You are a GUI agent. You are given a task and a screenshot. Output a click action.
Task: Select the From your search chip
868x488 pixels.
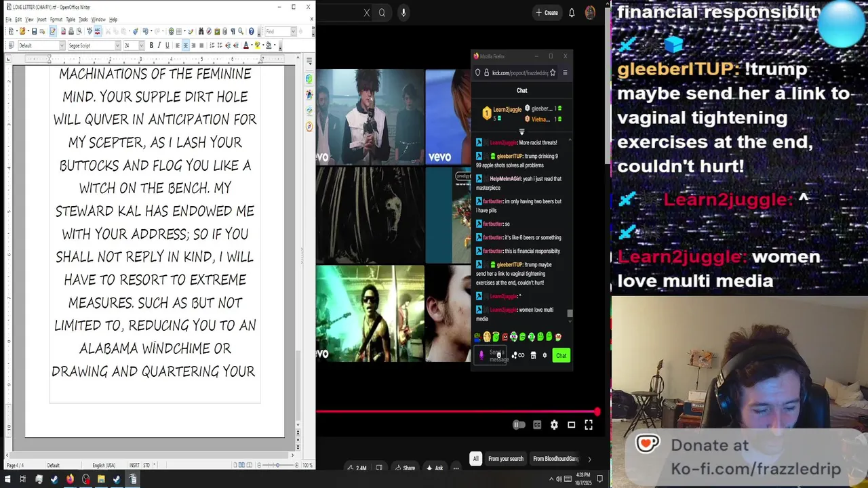(506, 459)
